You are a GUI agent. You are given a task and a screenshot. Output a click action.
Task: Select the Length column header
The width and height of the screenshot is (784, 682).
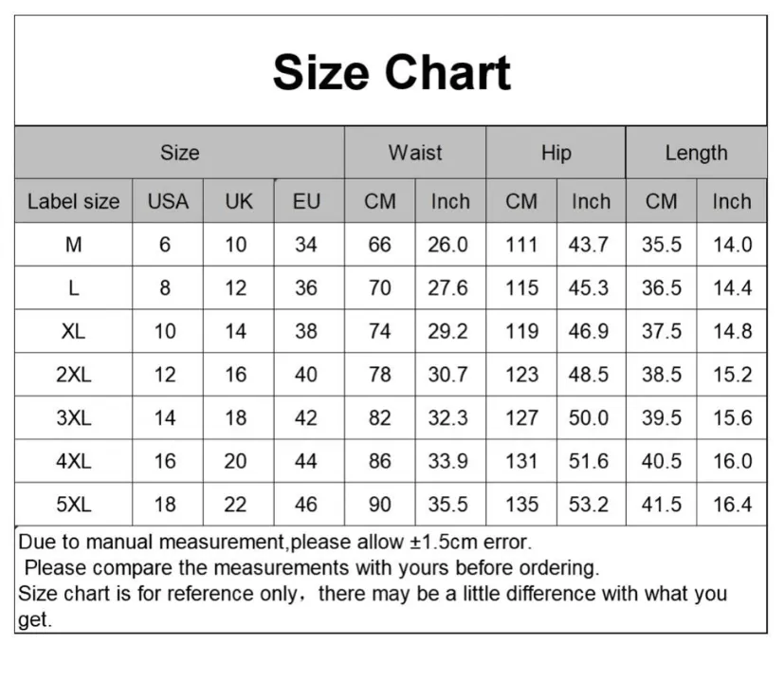696,153
